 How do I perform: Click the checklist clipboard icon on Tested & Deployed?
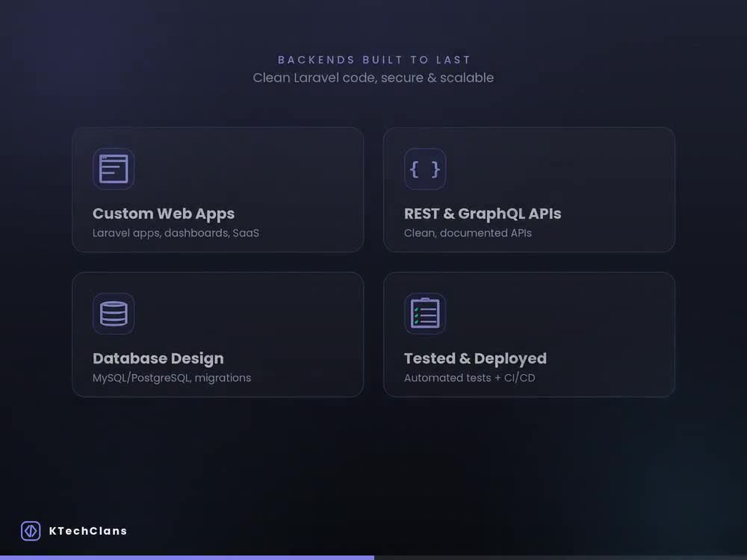[x=425, y=314]
